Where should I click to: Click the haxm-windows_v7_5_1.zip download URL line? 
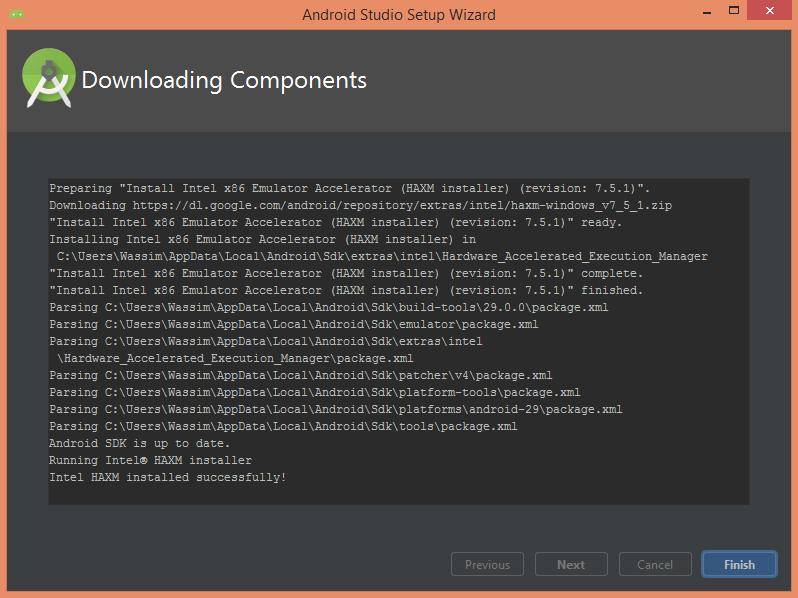360,205
